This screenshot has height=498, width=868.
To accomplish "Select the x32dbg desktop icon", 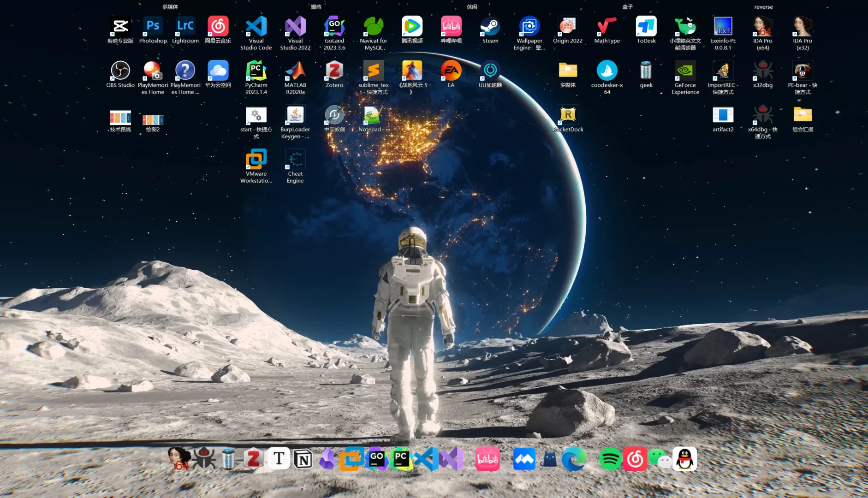I will pos(763,74).
